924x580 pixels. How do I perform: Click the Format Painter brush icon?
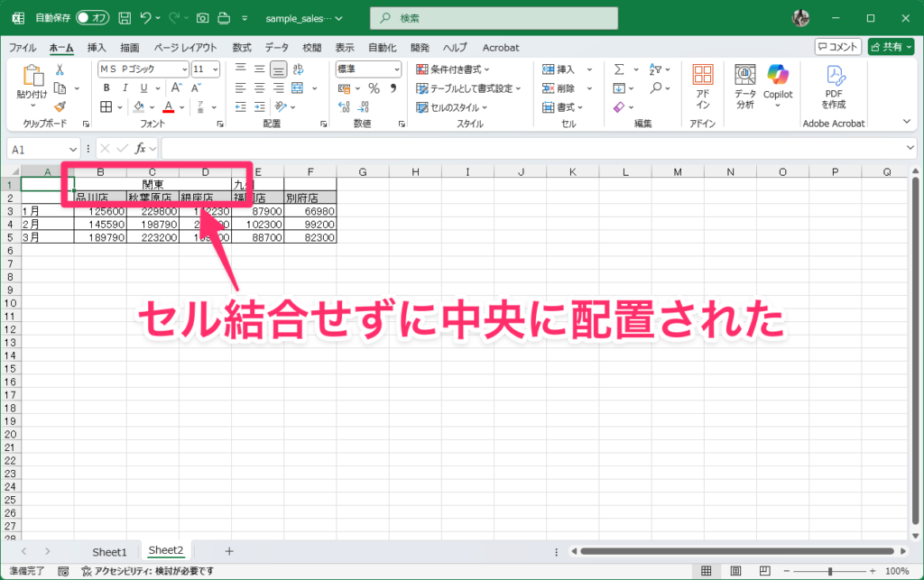pyautogui.click(x=60, y=106)
